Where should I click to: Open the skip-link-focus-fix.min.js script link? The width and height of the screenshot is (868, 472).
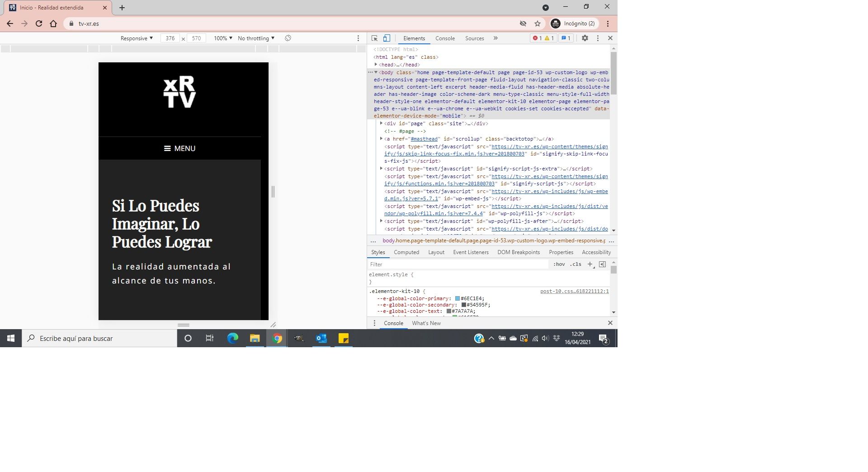[x=496, y=150]
